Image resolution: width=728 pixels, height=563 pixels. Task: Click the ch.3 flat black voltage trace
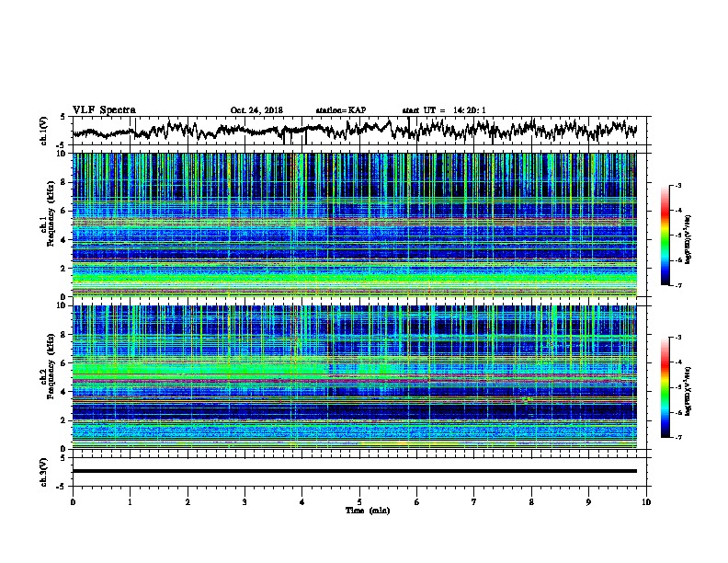pyautogui.click(x=354, y=471)
